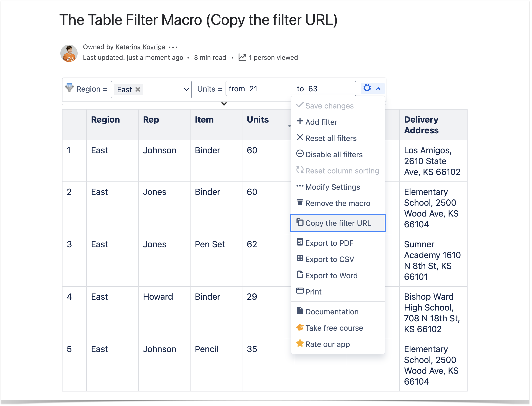Select Copy the filter URL
This screenshot has height=406, width=532.
338,223
